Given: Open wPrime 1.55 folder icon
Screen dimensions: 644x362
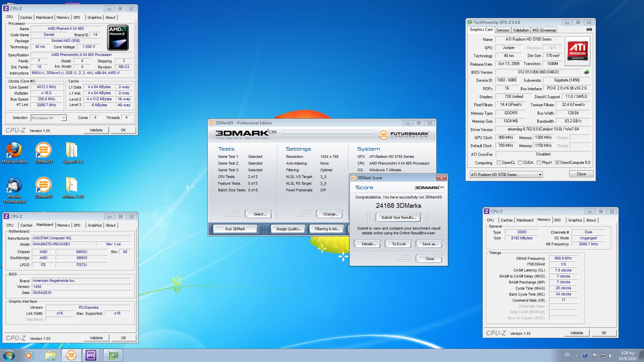Looking at the screenshot, I should (x=72, y=188).
